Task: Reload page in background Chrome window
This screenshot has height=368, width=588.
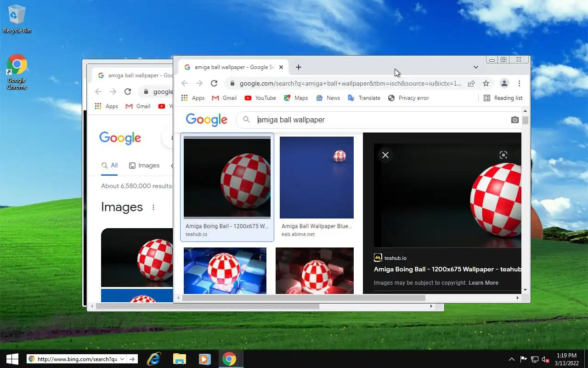Action: click(x=128, y=92)
